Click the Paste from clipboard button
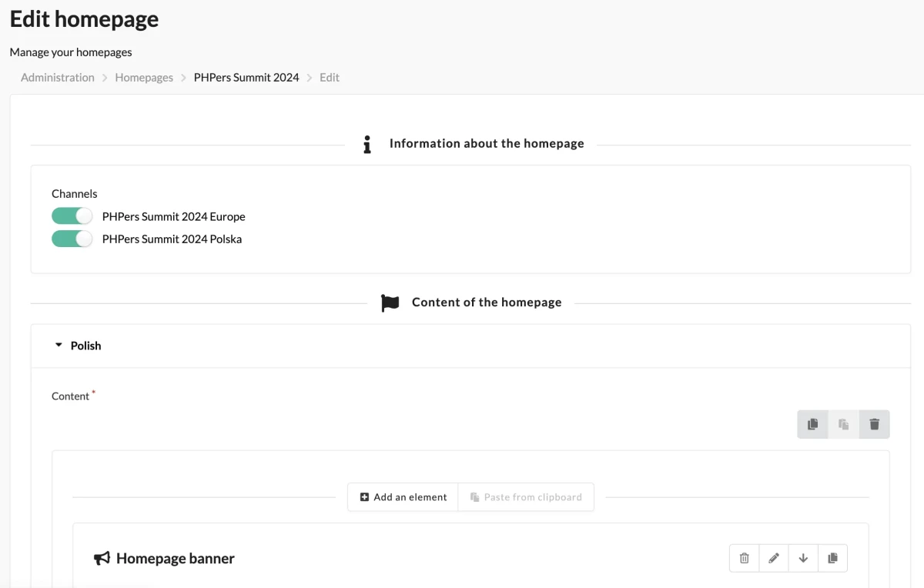Image resolution: width=924 pixels, height=588 pixels. [x=526, y=497]
